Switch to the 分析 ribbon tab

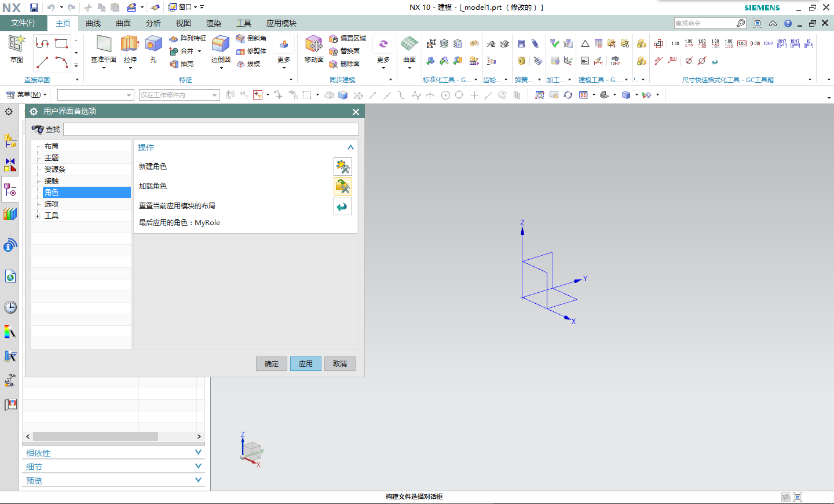(x=153, y=23)
